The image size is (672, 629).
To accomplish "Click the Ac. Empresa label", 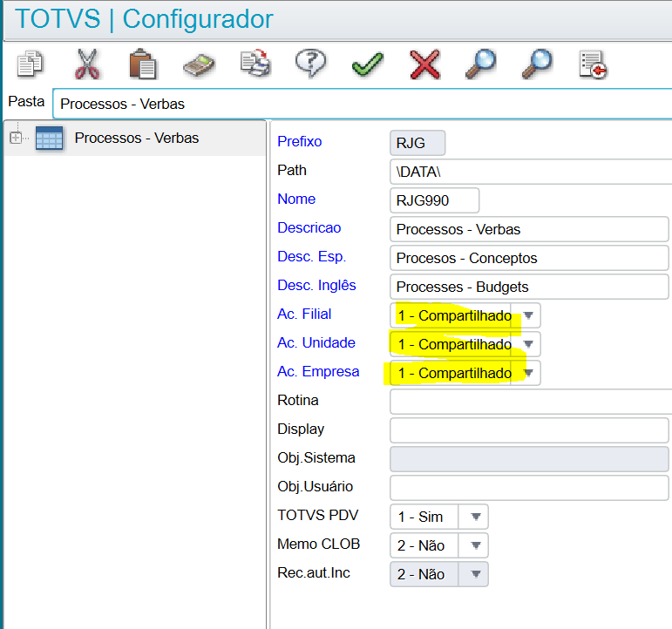I will pyautogui.click(x=318, y=371).
